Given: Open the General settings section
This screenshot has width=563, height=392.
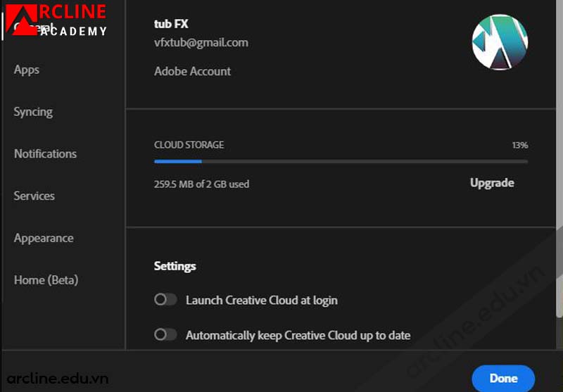Looking at the screenshot, I should 28,28.
